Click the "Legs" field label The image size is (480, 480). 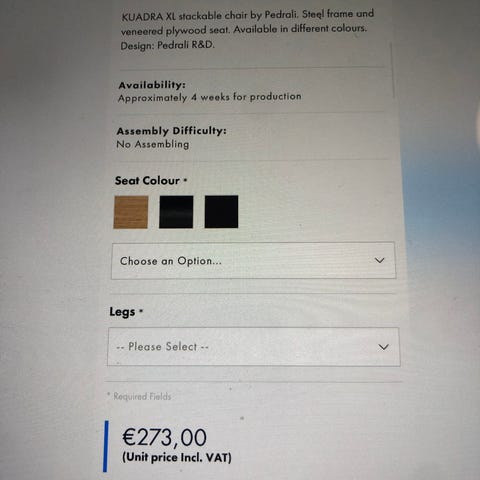[x=122, y=312]
